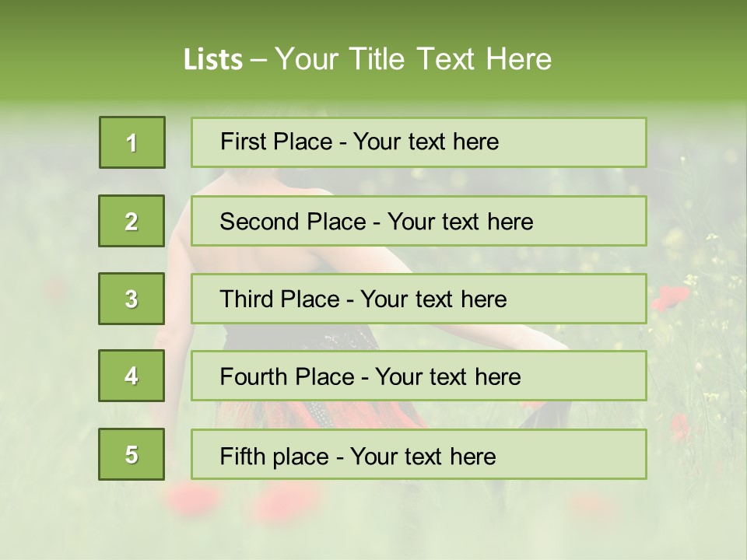Select the Fourth Place text bar
The height and width of the screenshot is (560, 747).
pyautogui.click(x=419, y=376)
